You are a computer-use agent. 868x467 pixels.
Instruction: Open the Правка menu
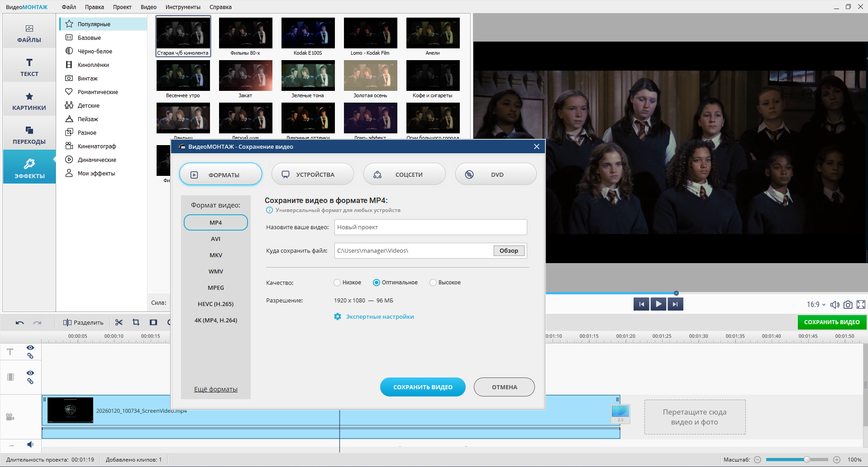95,7
